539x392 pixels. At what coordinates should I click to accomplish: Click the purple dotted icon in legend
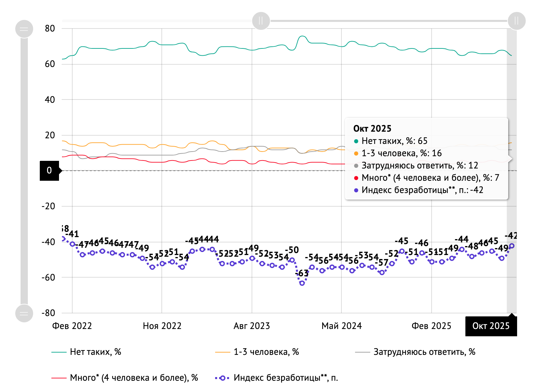(222, 378)
